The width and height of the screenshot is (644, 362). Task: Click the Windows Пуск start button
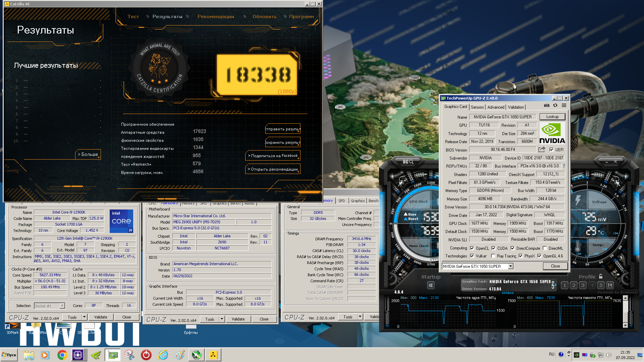click(x=9, y=355)
